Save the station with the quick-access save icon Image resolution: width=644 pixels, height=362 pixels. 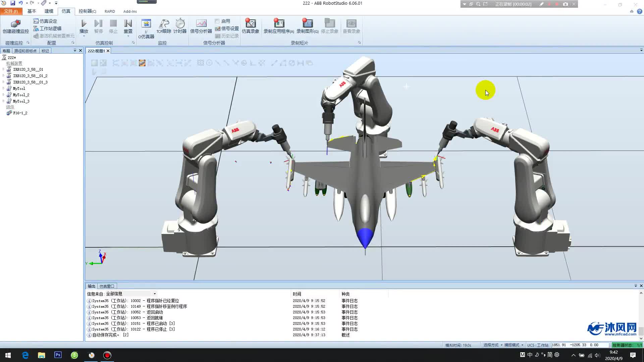13,3
